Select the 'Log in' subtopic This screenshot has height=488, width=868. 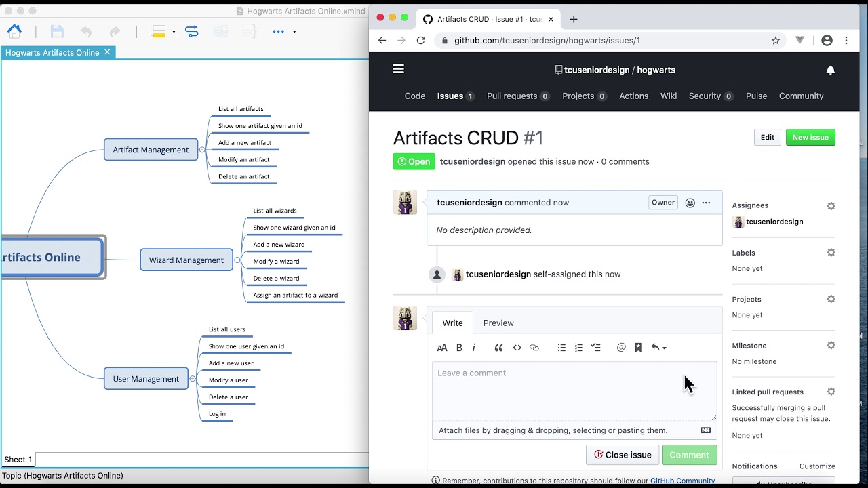click(x=217, y=414)
